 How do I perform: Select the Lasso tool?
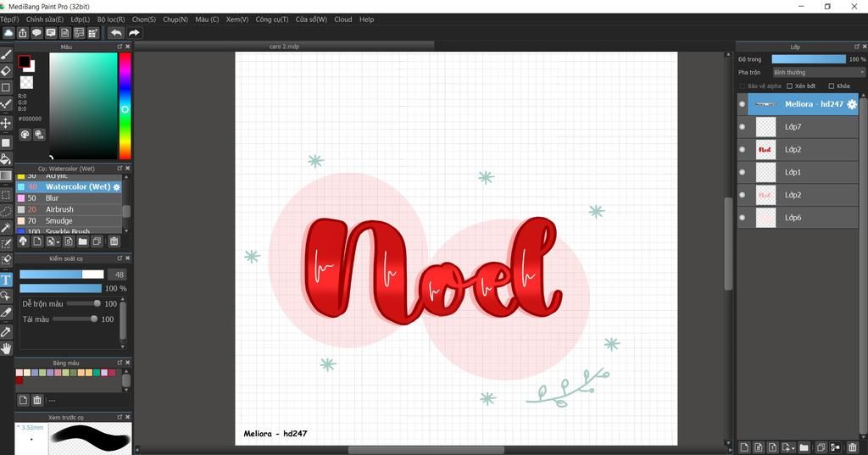6,211
